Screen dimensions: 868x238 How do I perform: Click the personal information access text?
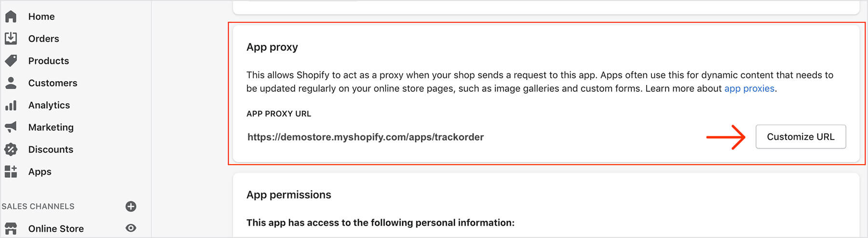(380, 223)
